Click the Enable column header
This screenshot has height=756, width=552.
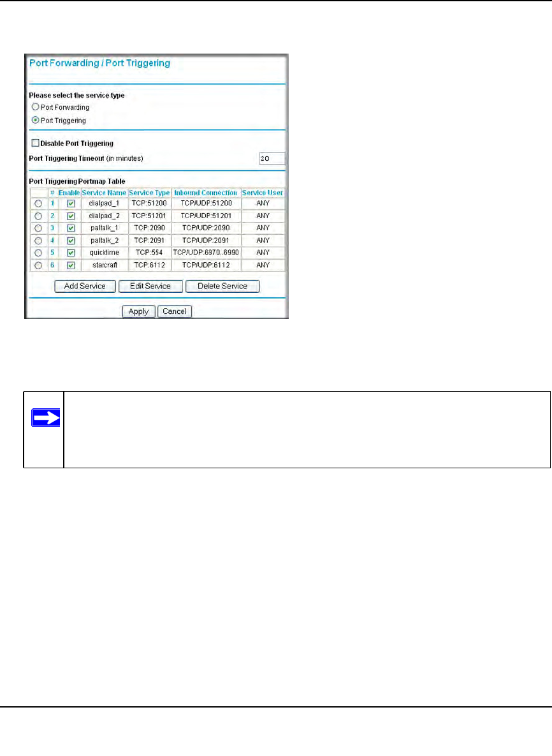(x=69, y=193)
